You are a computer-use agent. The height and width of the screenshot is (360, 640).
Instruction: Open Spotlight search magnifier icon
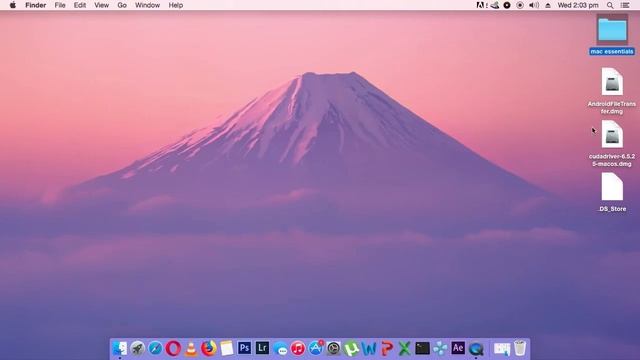coord(610,5)
